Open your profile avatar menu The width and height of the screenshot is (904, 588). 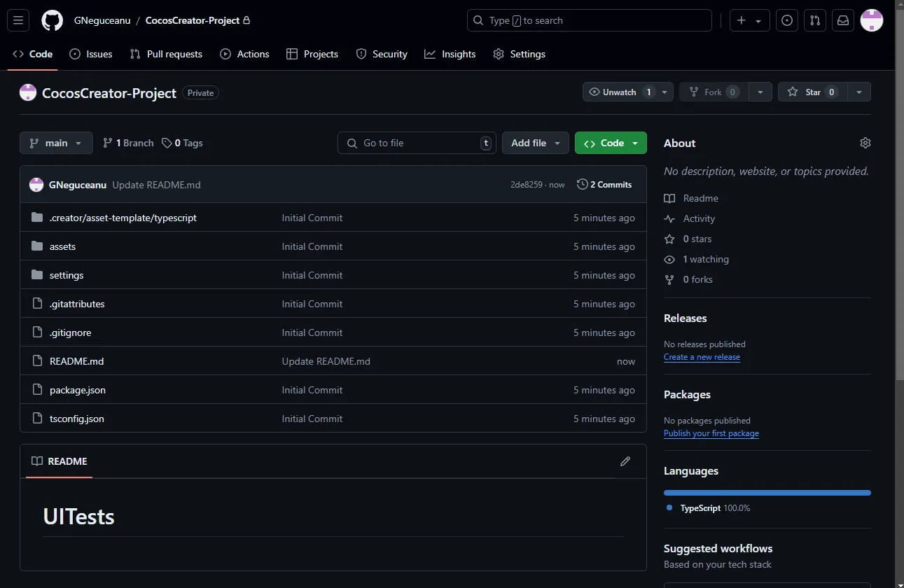click(871, 20)
